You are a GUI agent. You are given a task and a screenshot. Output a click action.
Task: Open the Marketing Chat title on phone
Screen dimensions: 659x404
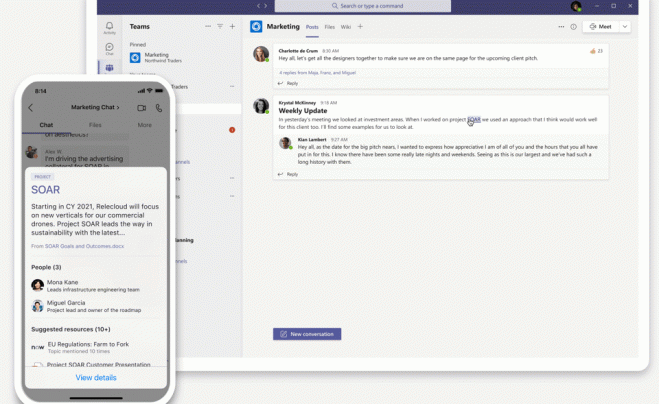95,107
